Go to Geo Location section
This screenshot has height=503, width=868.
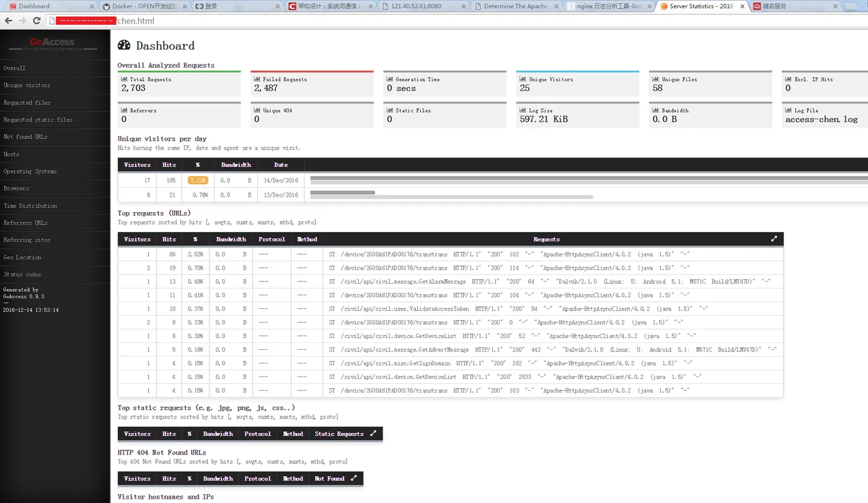point(55,257)
